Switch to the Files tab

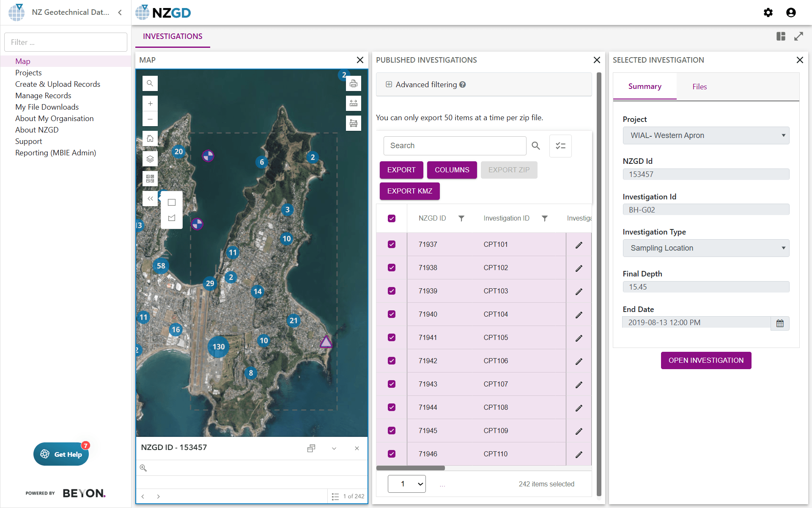tap(699, 86)
